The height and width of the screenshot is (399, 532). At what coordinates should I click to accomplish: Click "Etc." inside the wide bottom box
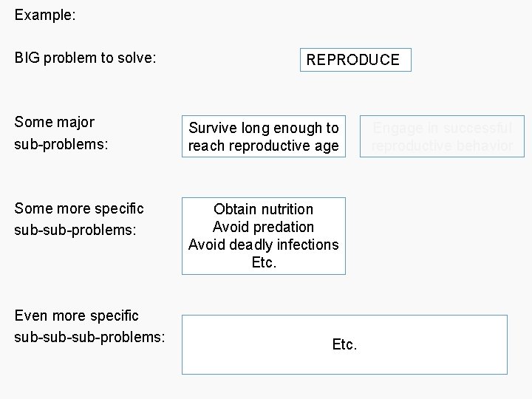[x=344, y=344]
